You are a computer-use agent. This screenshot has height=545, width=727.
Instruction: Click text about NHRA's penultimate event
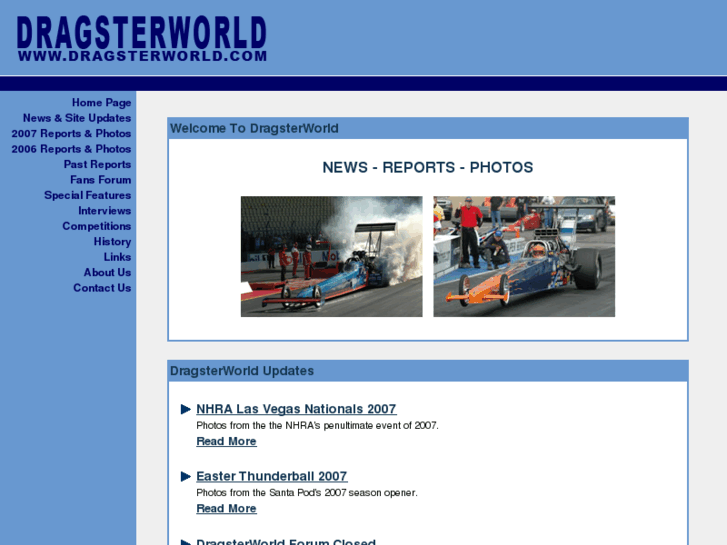[318, 425]
